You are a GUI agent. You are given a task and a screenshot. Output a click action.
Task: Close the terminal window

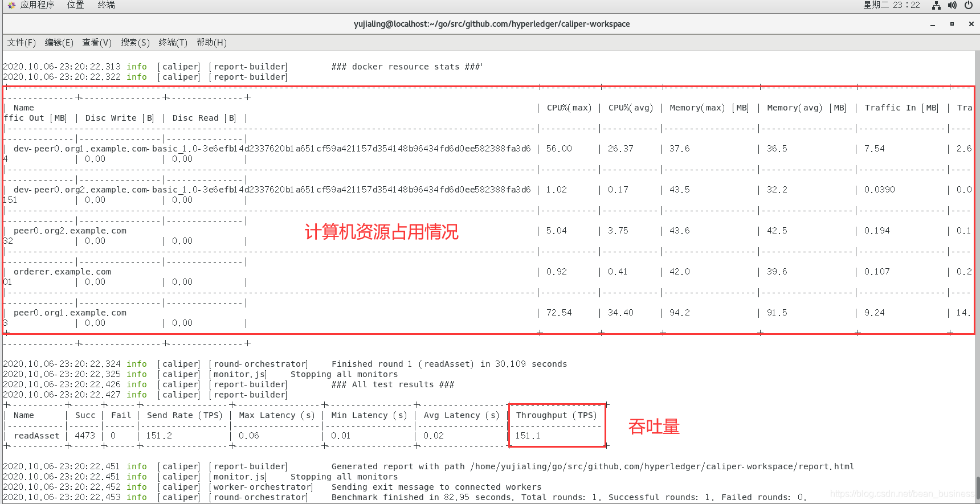click(x=971, y=24)
